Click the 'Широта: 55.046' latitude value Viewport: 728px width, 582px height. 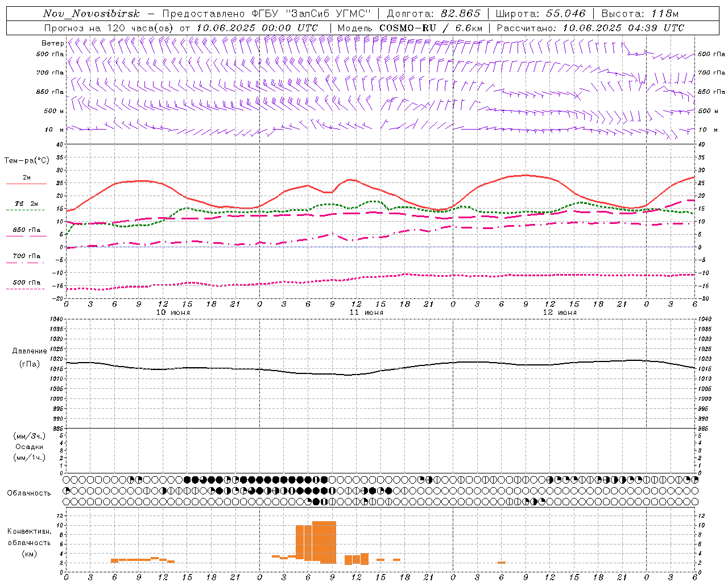click(x=540, y=14)
